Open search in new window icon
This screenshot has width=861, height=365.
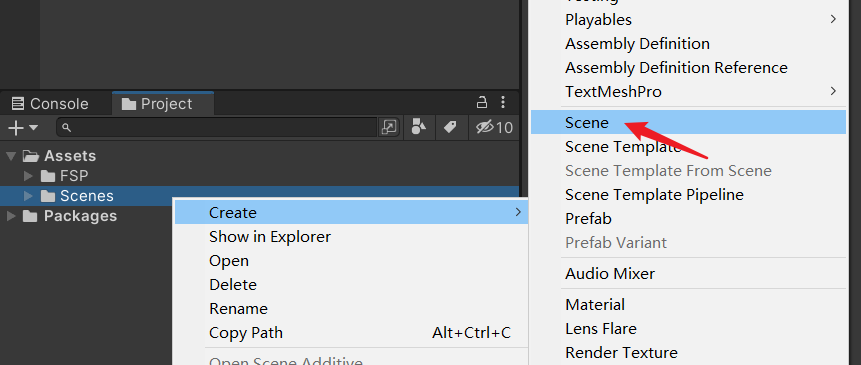pyautogui.click(x=388, y=127)
